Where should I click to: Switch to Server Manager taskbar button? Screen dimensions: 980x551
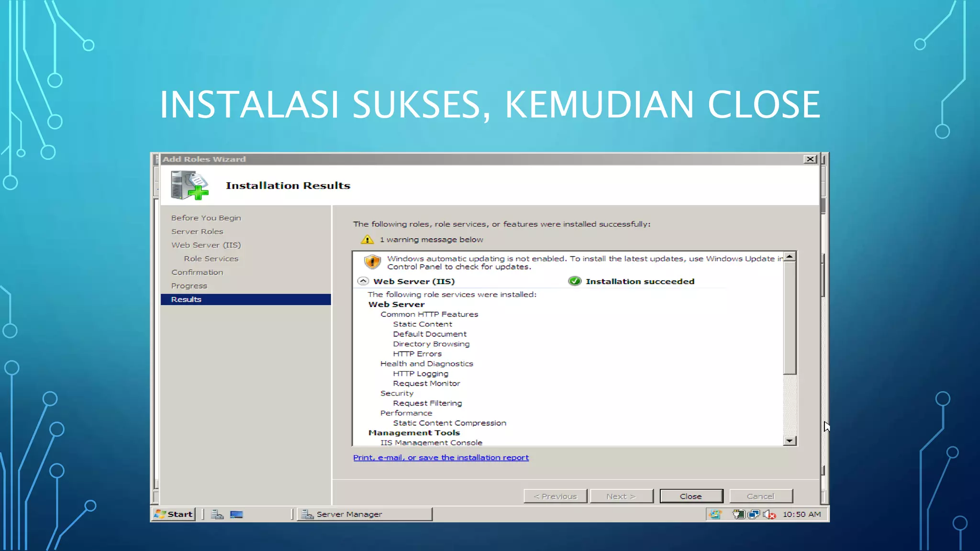pyautogui.click(x=365, y=514)
